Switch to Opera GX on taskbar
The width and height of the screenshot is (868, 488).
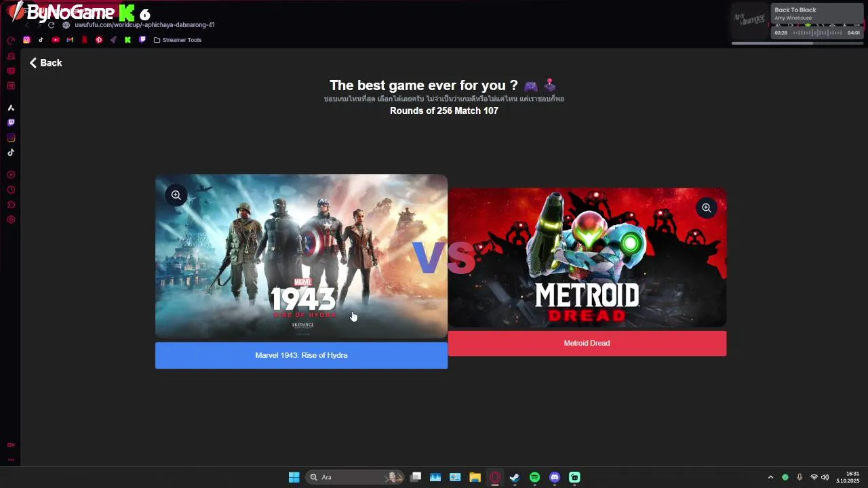point(495,477)
